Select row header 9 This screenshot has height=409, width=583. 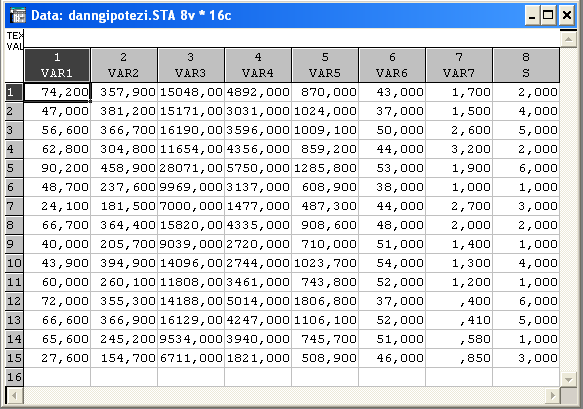pyautogui.click(x=14, y=244)
